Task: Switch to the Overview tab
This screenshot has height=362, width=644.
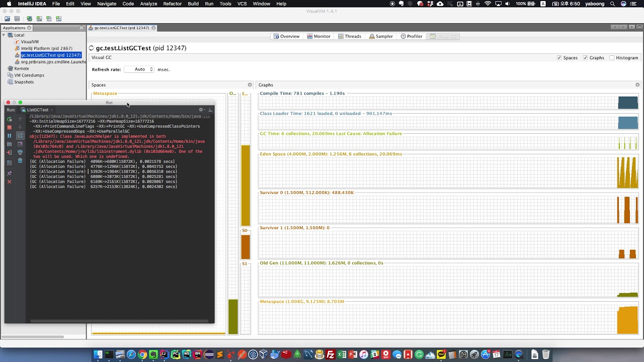Action: point(286,36)
